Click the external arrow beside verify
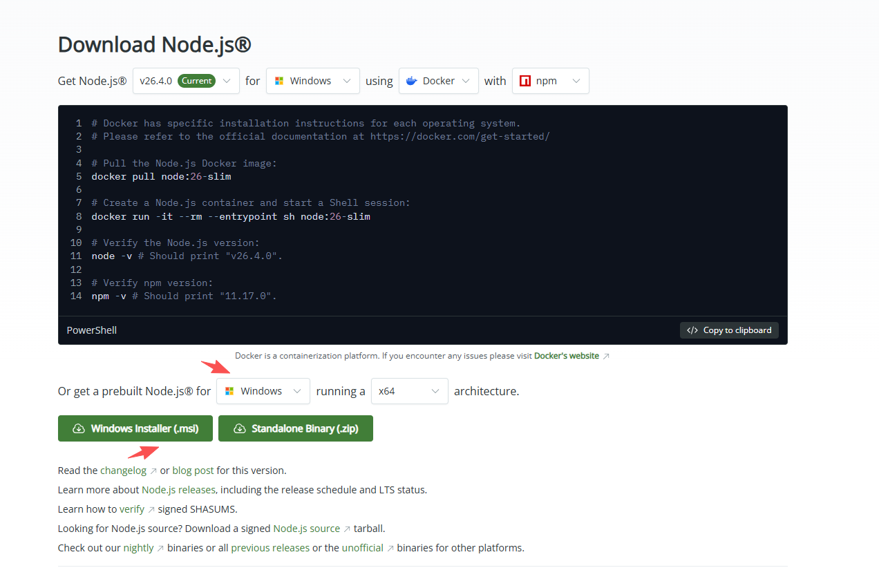This screenshot has width=879, height=588. pos(151,510)
